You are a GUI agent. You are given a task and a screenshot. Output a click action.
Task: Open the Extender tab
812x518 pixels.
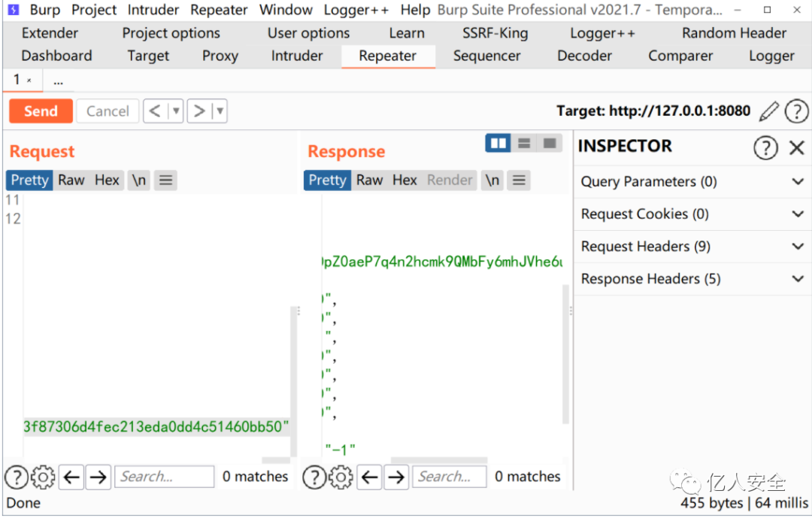(x=50, y=33)
